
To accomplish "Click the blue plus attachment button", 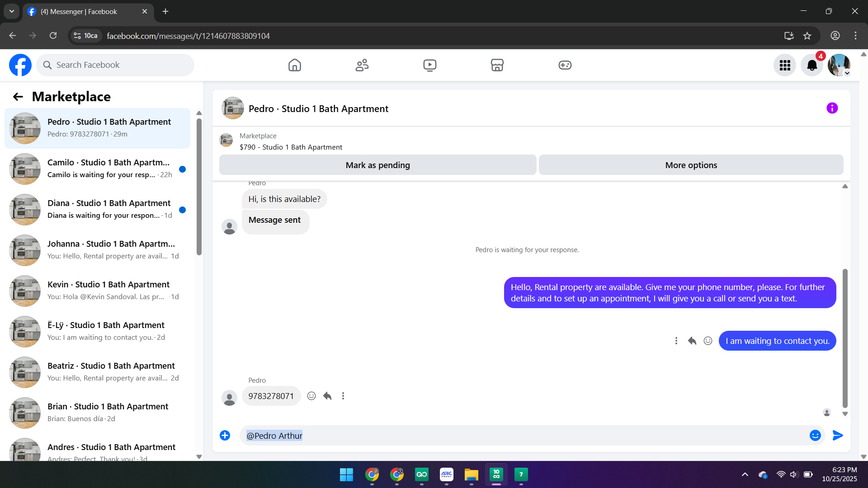I will tap(225, 435).
